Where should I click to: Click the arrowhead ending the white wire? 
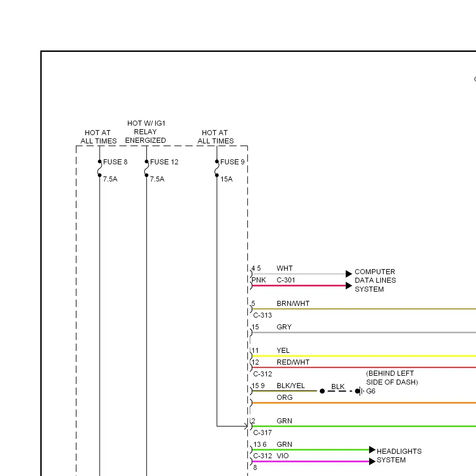coord(349,274)
